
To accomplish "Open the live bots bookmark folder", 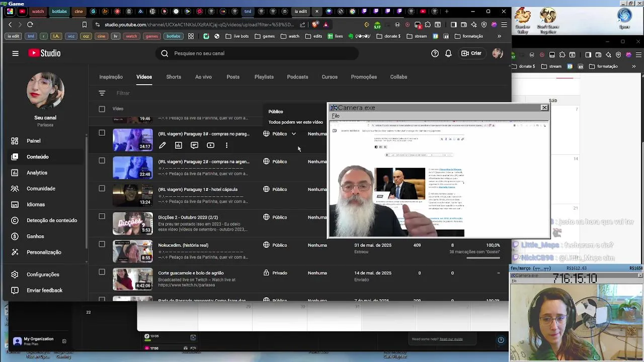I will tap(237, 36).
